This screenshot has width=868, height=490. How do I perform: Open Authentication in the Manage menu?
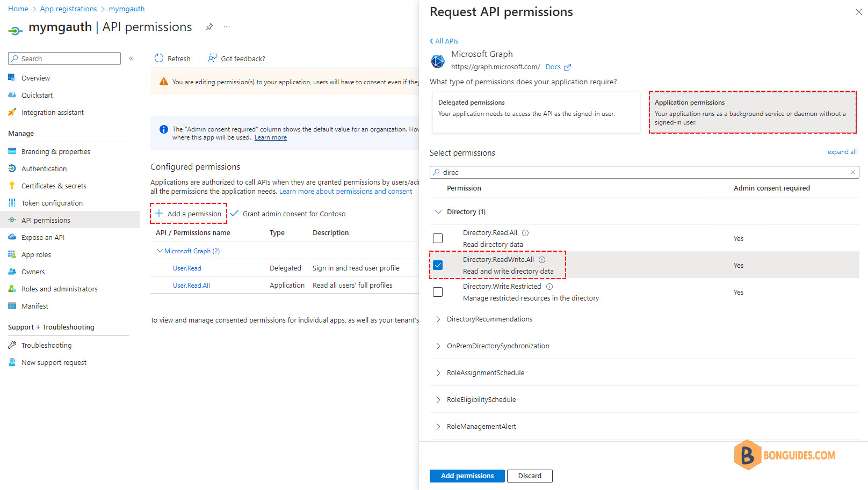[x=44, y=169]
